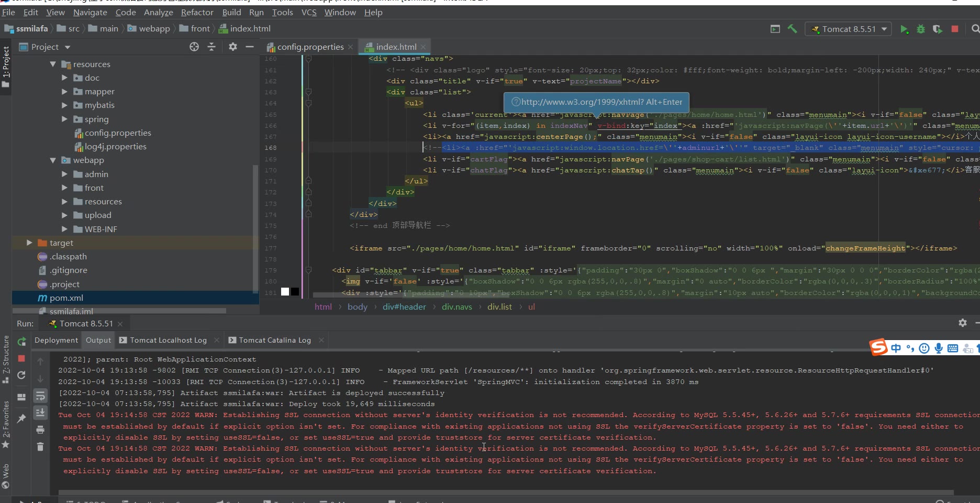Start the Debug session using the bug icon
Screen dimensions: 980x503
pos(921,29)
